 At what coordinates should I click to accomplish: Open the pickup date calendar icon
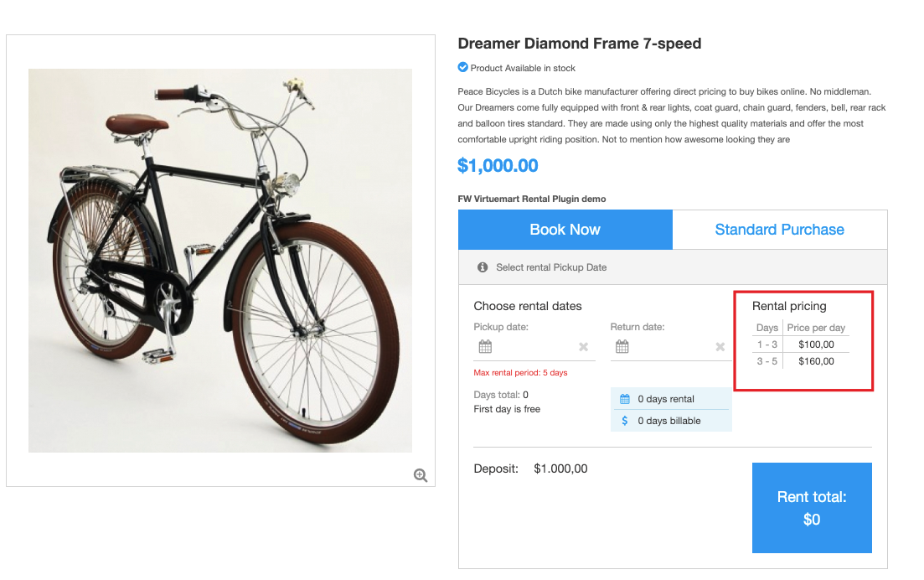[485, 347]
